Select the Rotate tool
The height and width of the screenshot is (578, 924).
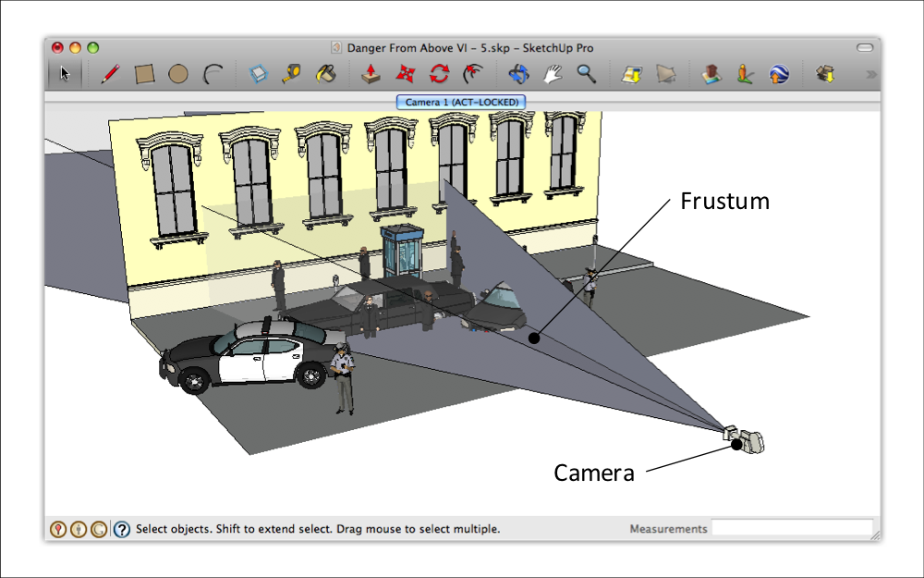click(x=439, y=75)
